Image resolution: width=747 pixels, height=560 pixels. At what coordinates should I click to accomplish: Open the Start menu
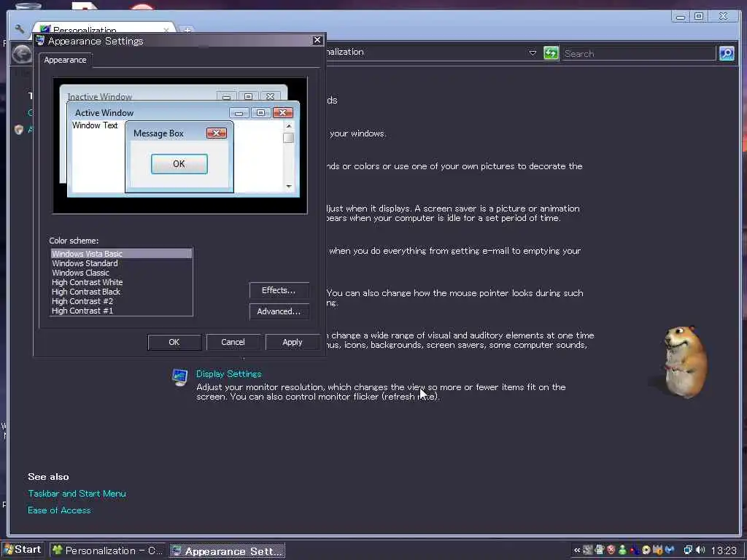(23, 550)
